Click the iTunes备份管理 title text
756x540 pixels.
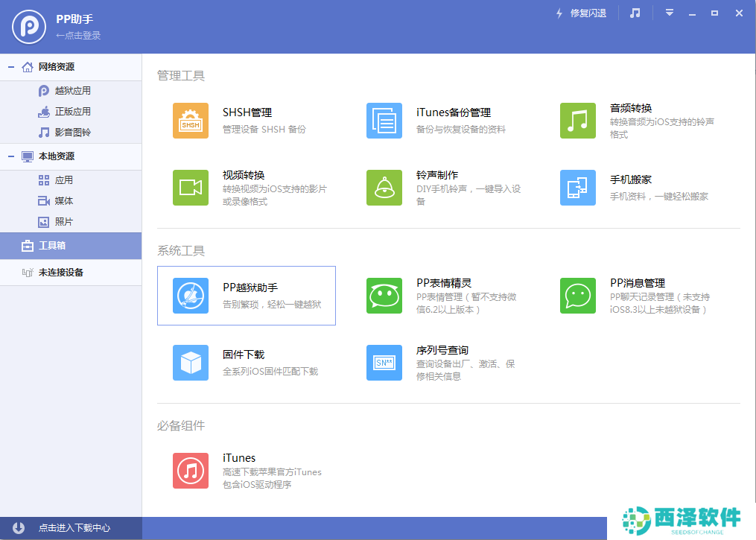pos(454,112)
